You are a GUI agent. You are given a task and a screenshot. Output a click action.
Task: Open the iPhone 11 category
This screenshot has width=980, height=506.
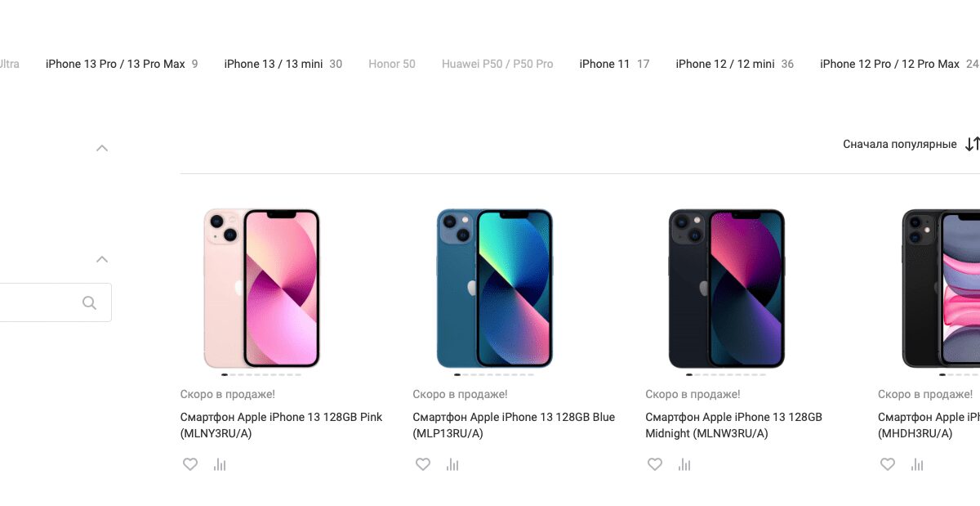click(604, 64)
